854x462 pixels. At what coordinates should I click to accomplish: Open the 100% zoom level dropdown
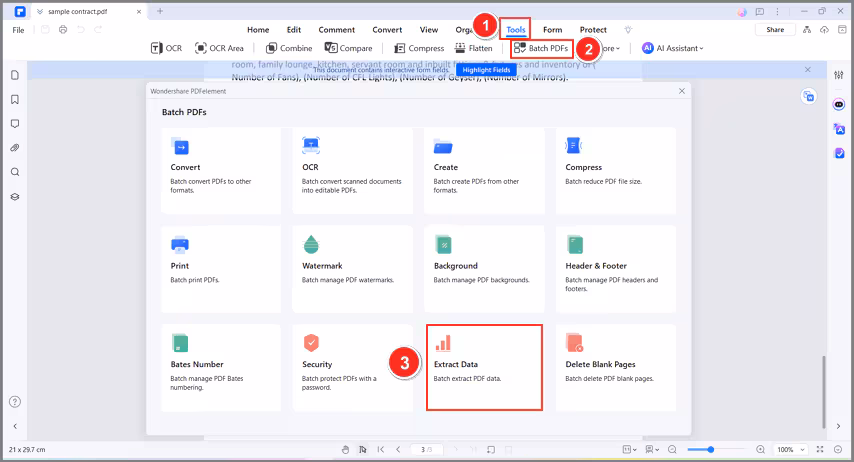coord(791,449)
